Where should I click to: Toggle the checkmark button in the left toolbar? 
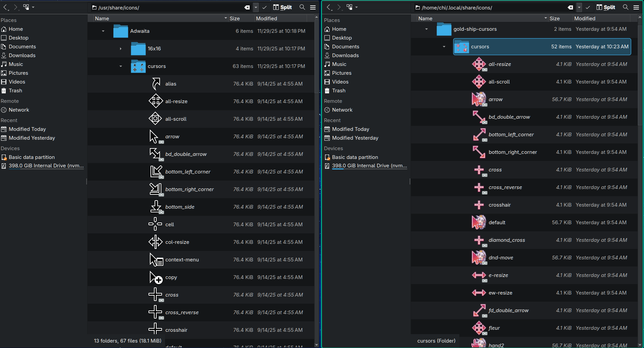(264, 7)
